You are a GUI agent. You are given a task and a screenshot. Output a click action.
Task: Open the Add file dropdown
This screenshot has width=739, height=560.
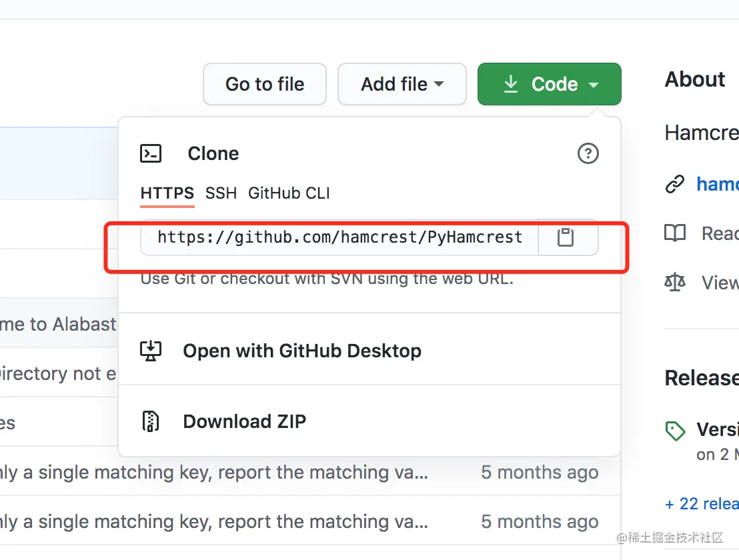402,84
